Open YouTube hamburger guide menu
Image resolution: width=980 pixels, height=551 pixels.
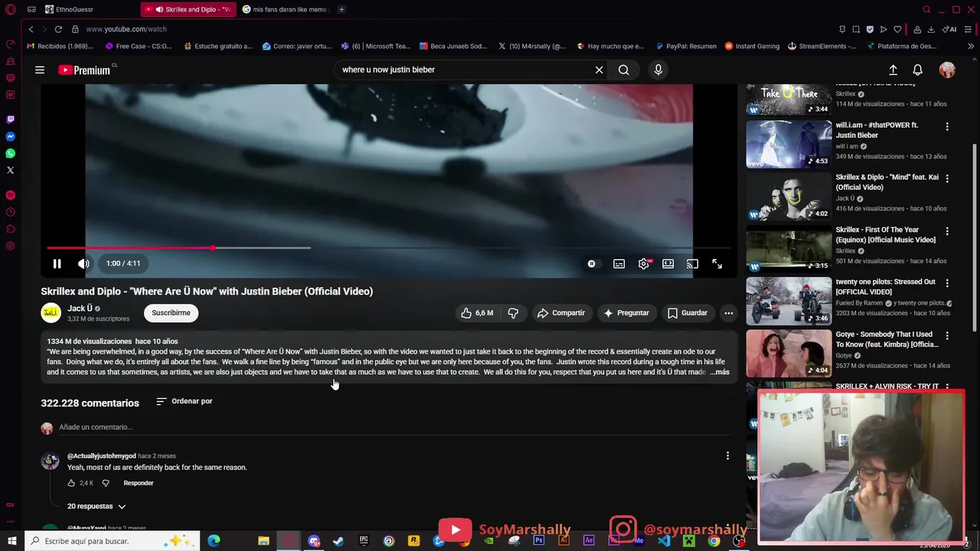tap(40, 70)
